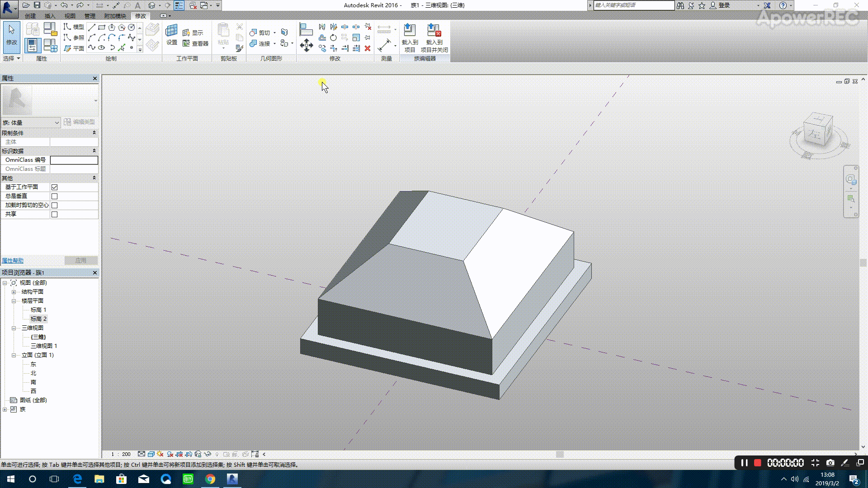Enable the 共享 checkbox
Image resolution: width=868 pixels, height=488 pixels.
pyautogui.click(x=55, y=214)
